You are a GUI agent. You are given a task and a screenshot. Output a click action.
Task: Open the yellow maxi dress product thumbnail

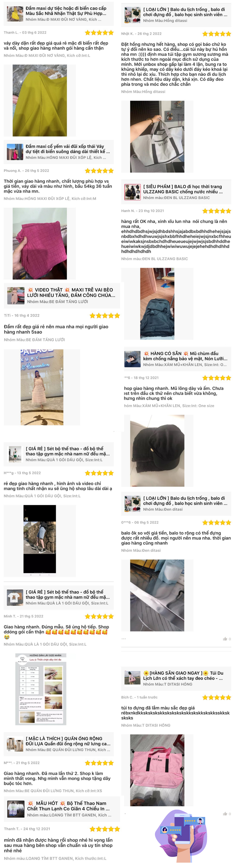pyautogui.click(x=15, y=13)
